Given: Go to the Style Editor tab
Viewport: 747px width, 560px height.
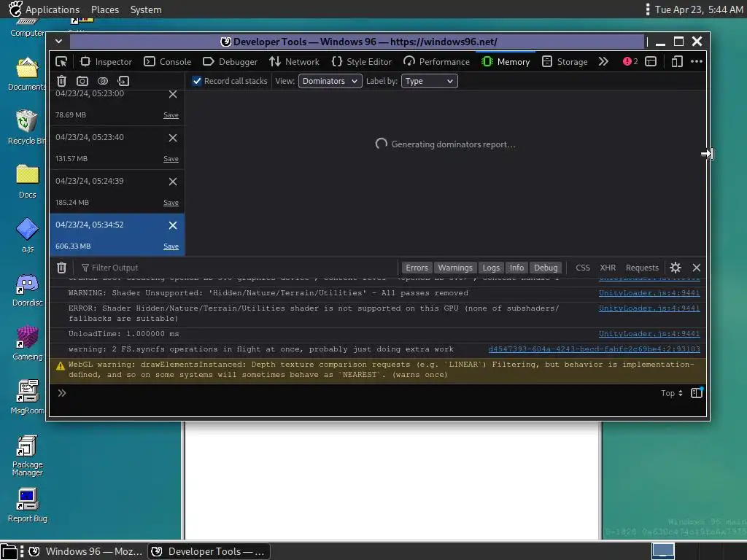Looking at the screenshot, I should tap(362, 62).
